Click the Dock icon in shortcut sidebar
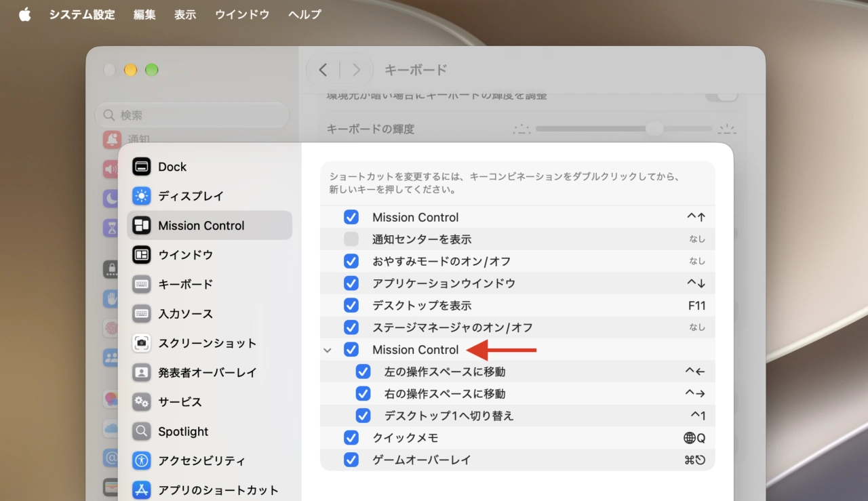Screen dimensions: 868x501 141,167
